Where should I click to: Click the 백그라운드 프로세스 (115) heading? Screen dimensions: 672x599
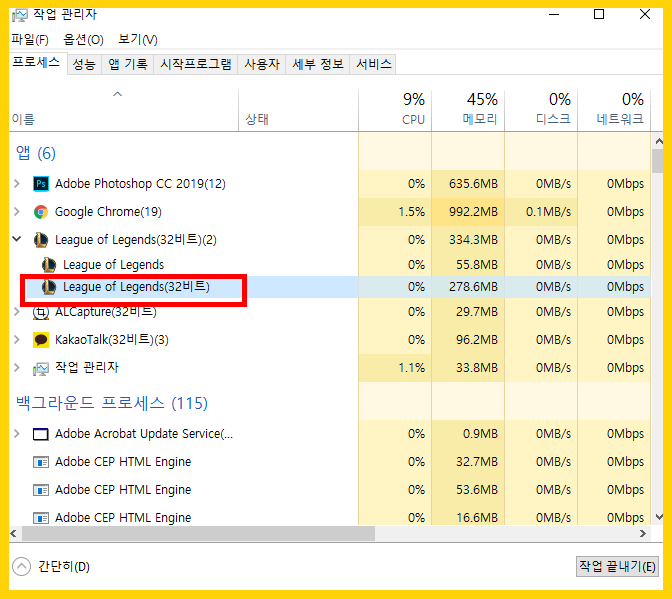(112, 403)
